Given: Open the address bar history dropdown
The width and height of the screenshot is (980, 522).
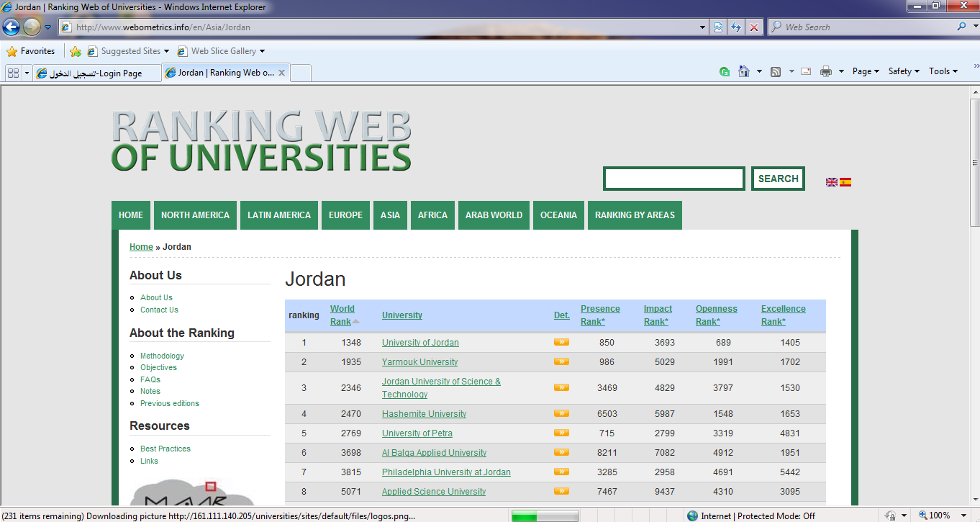Looking at the screenshot, I should click(x=703, y=27).
